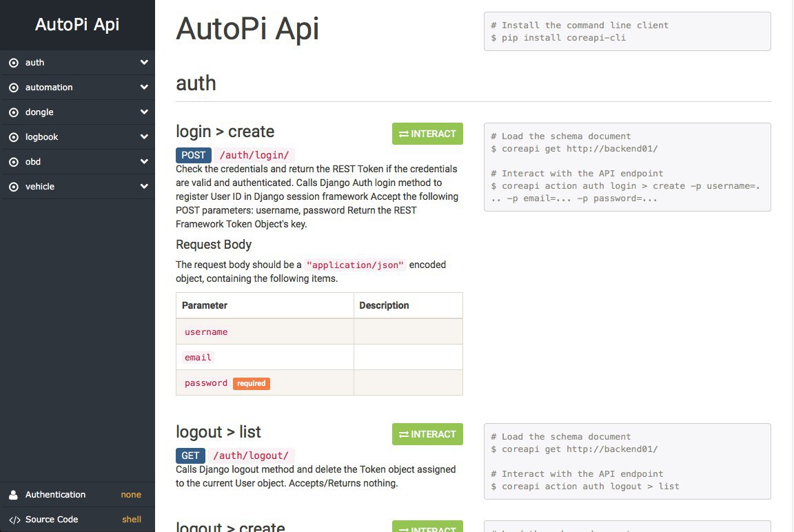Expand the auth section chevron
This screenshot has width=794, height=532.
(x=144, y=62)
